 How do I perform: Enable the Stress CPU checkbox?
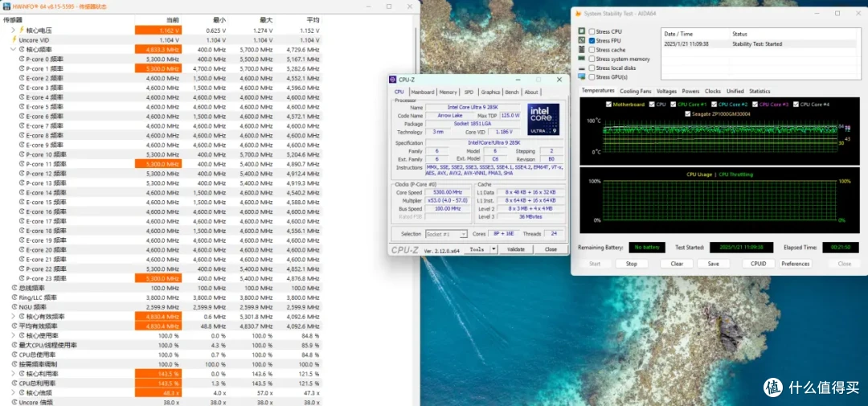tap(592, 31)
